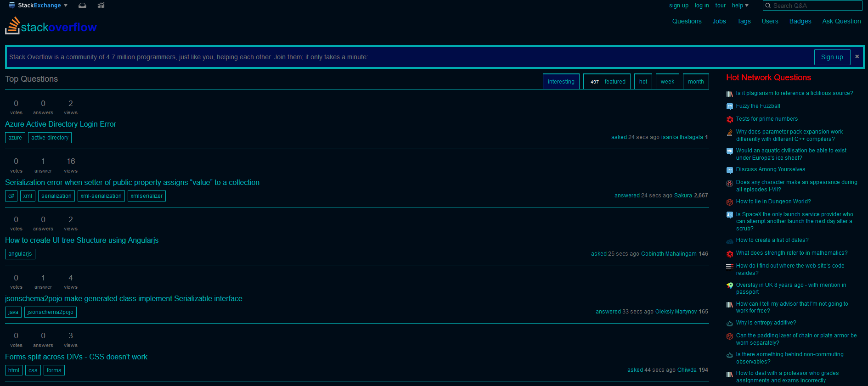Click the icon beside 'How to lie in Dungeon World?'

tap(729, 202)
